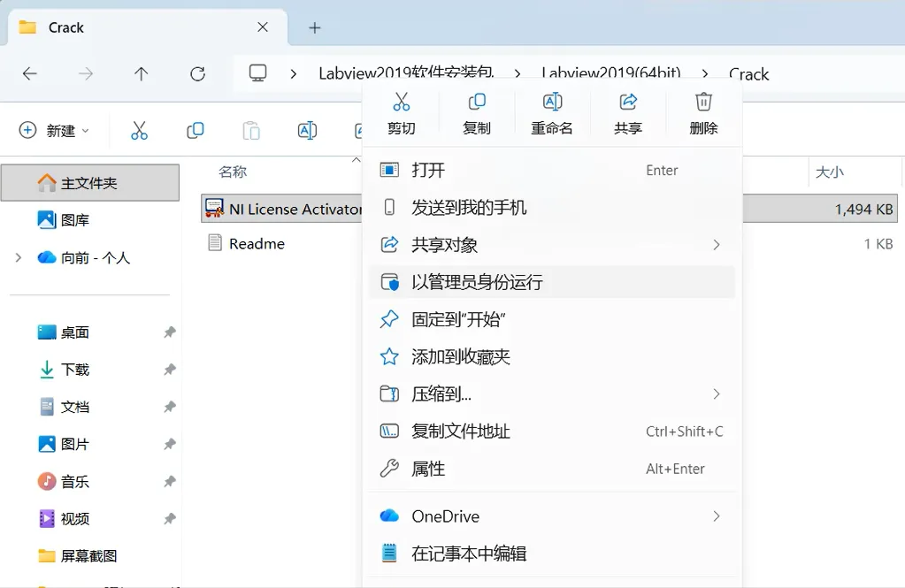Go up one folder with the Up arrow
This screenshot has width=905, height=588.
coord(142,74)
